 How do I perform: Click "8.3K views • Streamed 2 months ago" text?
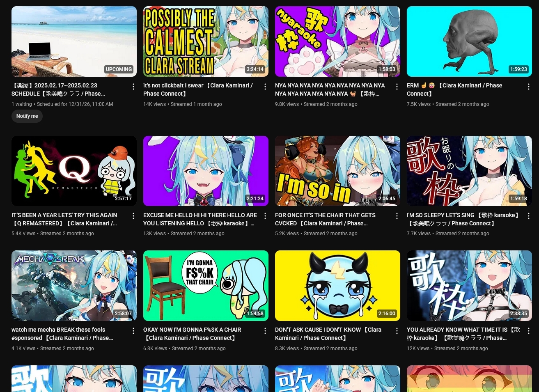(x=316, y=348)
